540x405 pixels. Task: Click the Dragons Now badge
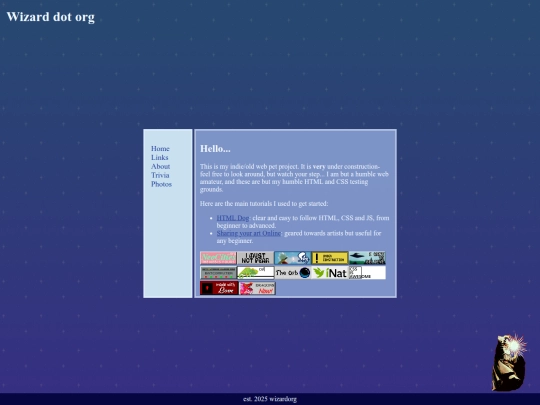click(x=257, y=288)
